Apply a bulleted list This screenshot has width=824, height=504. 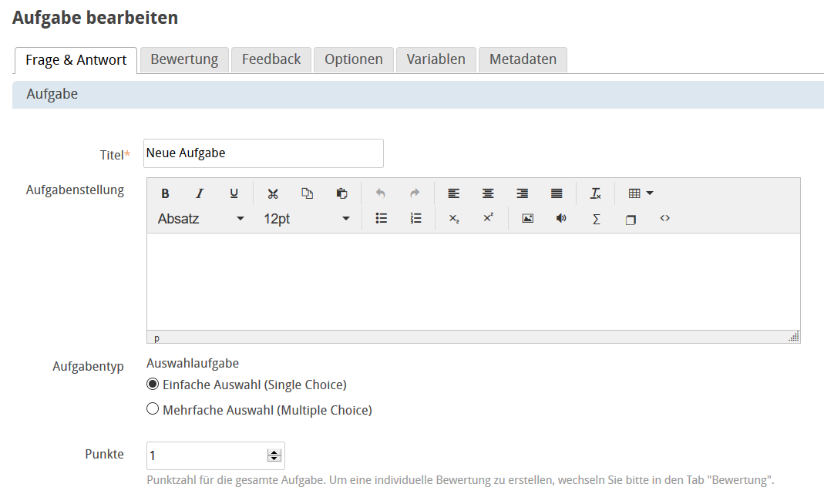click(x=381, y=219)
